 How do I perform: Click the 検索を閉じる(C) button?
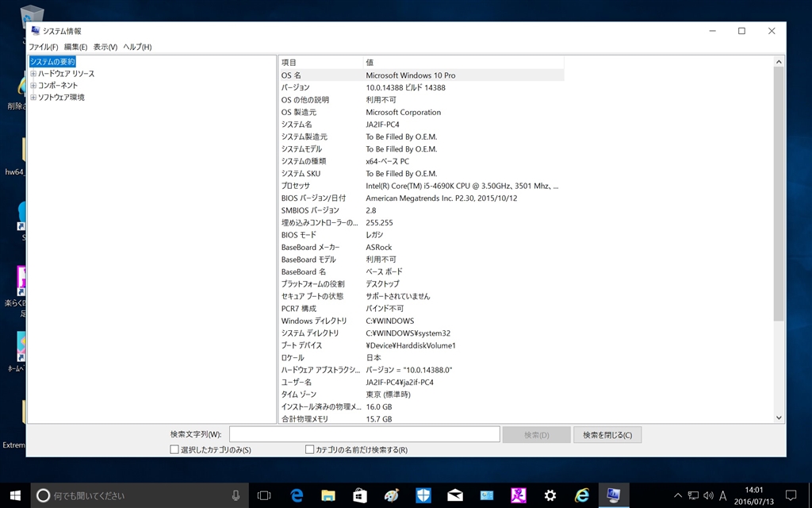point(607,435)
